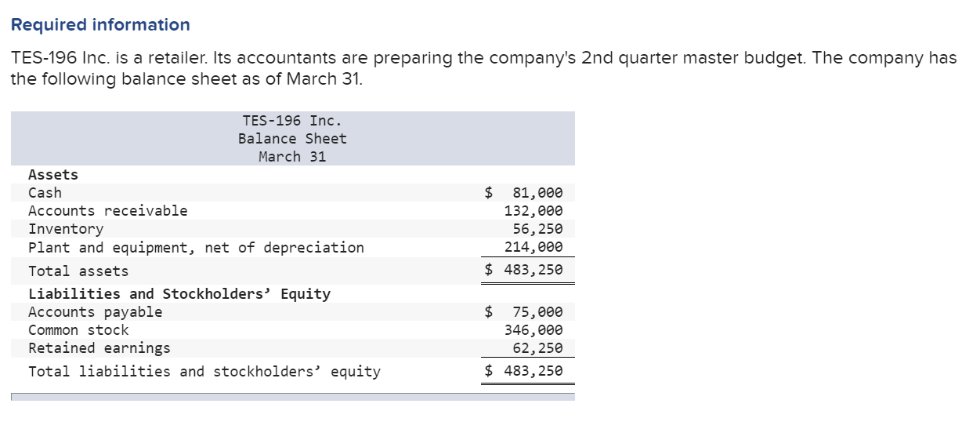Click the Cash amount 81,000
The width and height of the screenshot is (980, 429).
pos(537,193)
